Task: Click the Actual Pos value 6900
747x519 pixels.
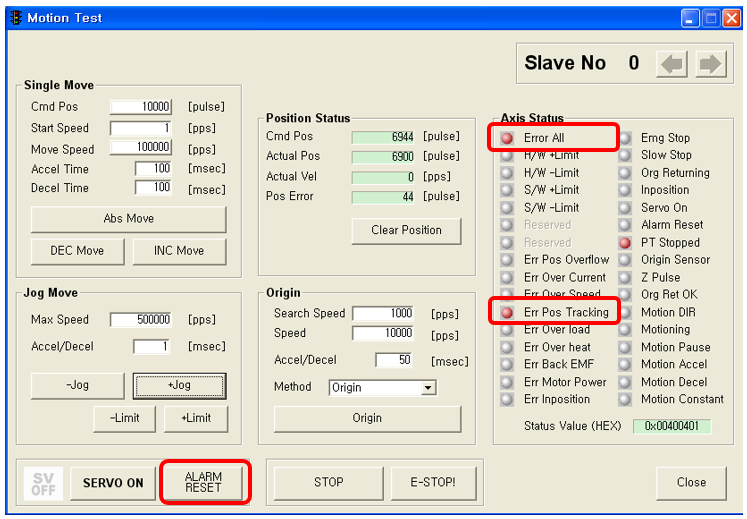Action: 383,157
